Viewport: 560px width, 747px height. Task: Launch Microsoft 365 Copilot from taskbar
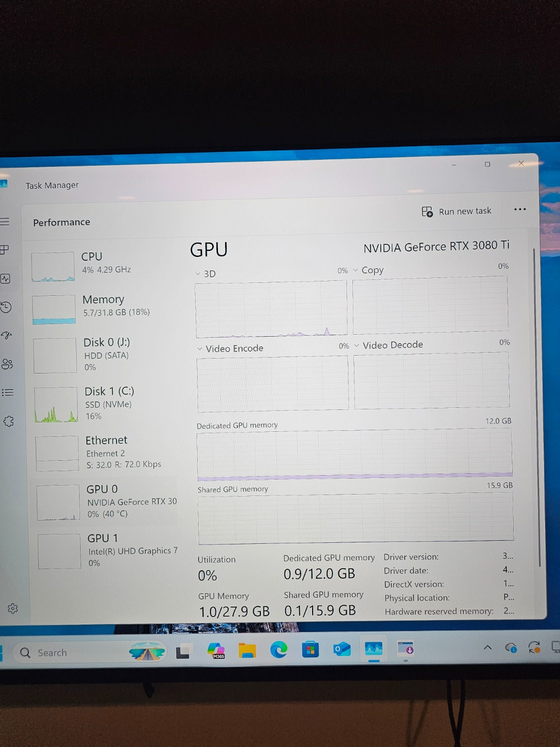pyautogui.click(x=217, y=650)
